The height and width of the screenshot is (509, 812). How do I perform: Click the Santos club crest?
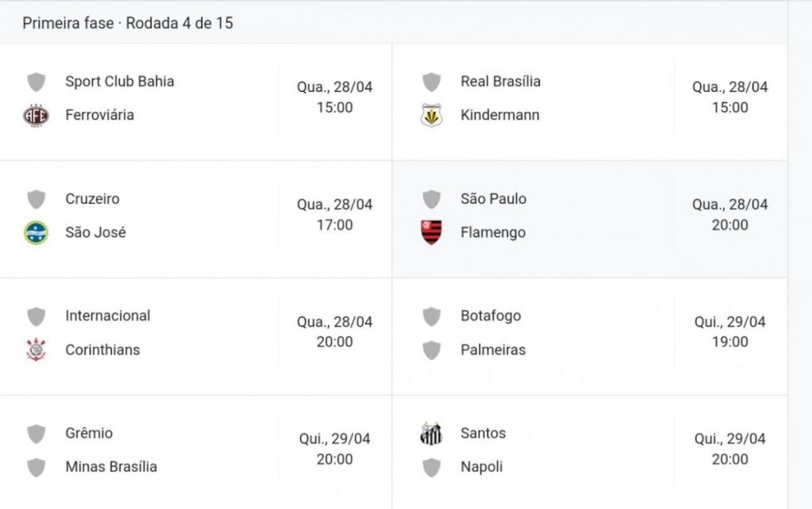point(431,434)
